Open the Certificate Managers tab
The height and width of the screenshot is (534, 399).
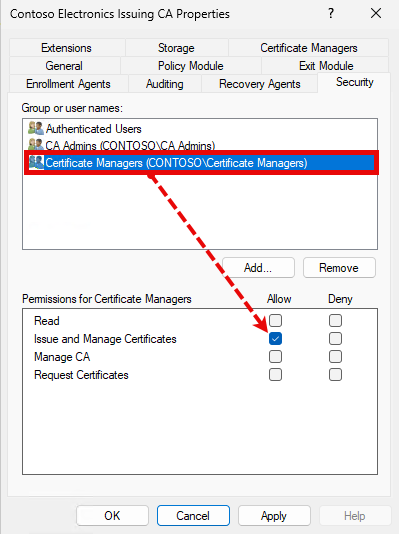click(x=308, y=48)
